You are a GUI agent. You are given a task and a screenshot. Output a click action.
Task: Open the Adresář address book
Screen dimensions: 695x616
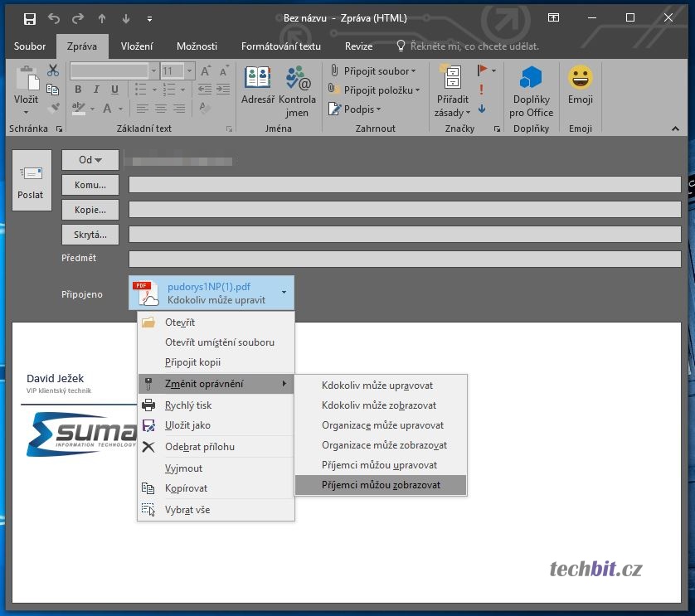(x=258, y=88)
